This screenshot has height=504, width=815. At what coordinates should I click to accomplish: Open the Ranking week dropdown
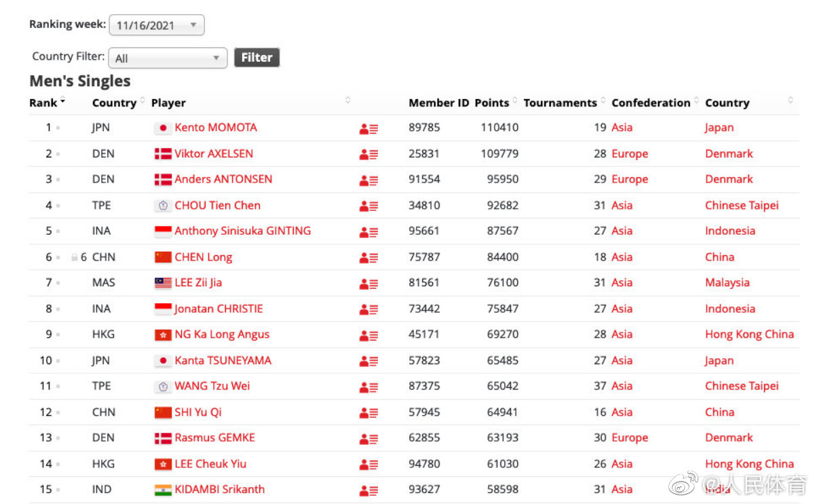[x=157, y=26]
